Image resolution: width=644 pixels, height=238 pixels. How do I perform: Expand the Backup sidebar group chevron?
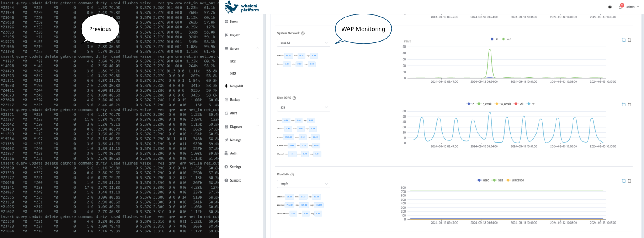[257, 100]
